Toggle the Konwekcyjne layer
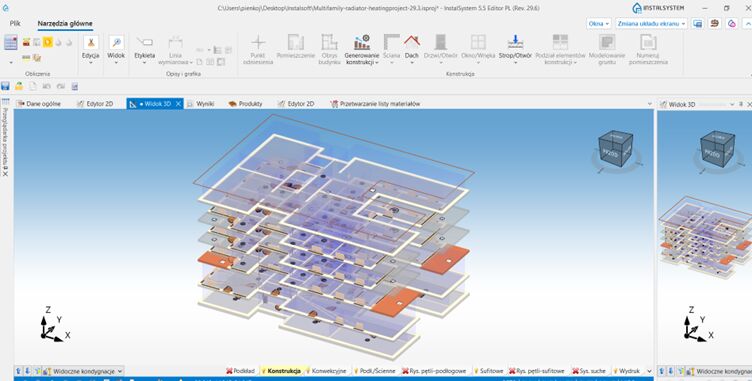 326,371
